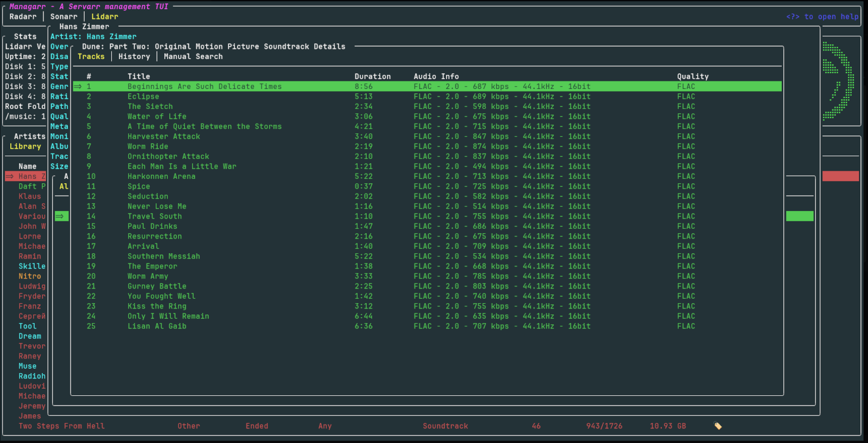The width and height of the screenshot is (868, 443).
Task: Switch to the Manual Search tab
Action: [193, 56]
